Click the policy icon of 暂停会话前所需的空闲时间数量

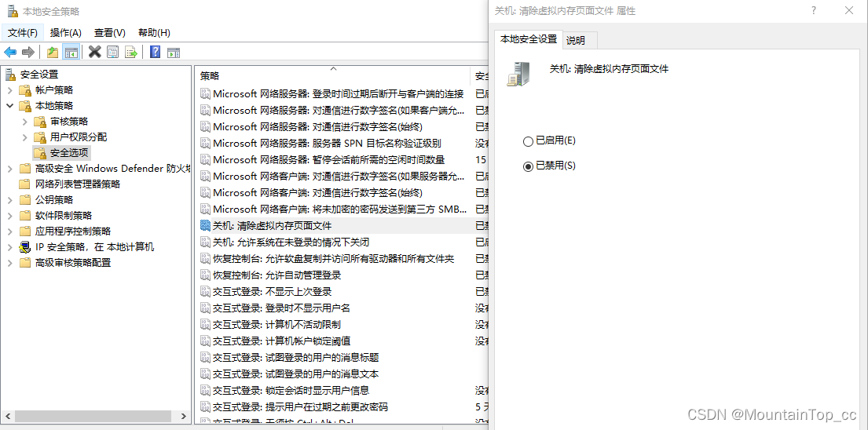pos(205,160)
